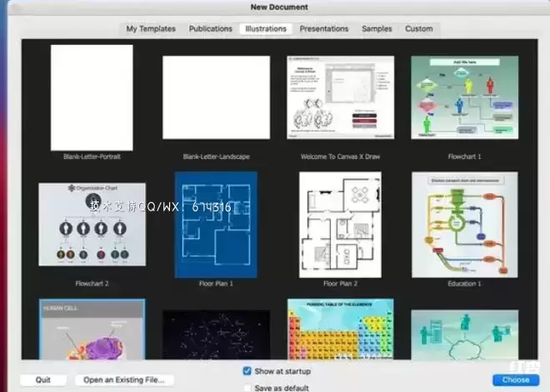This screenshot has width=550, height=392.
Task: Select the Flowchart 1 template thumbnail
Action: coord(464,97)
